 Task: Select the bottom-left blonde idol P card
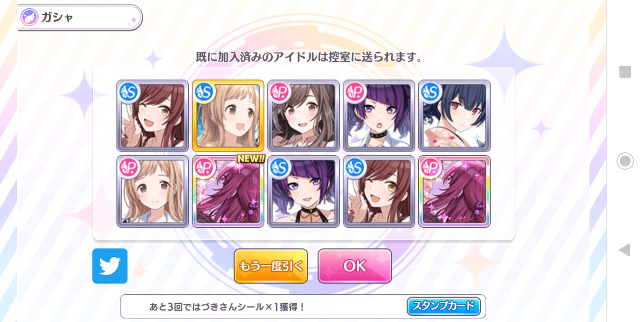(153, 191)
